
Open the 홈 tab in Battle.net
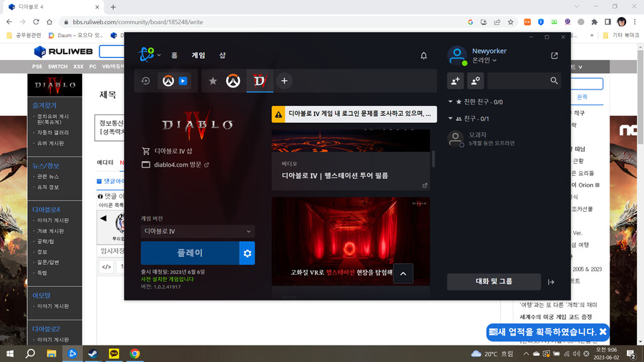pos(174,55)
